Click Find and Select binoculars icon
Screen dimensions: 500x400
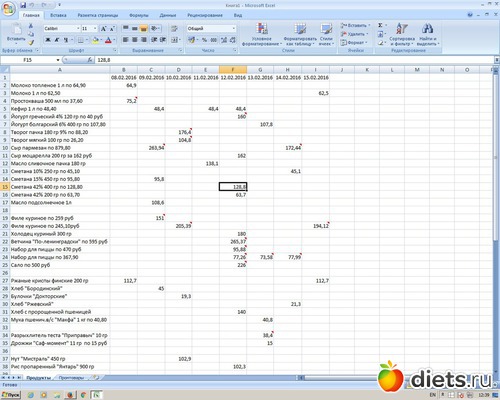tap(427, 29)
